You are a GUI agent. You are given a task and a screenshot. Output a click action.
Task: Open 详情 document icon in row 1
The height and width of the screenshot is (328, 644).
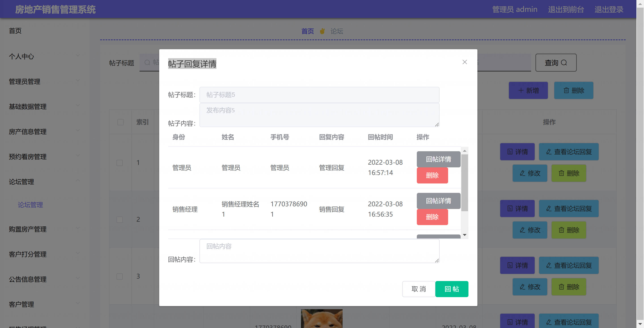click(510, 152)
